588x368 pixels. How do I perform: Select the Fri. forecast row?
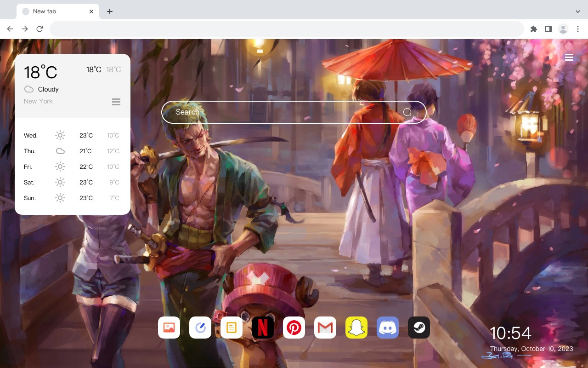point(73,167)
